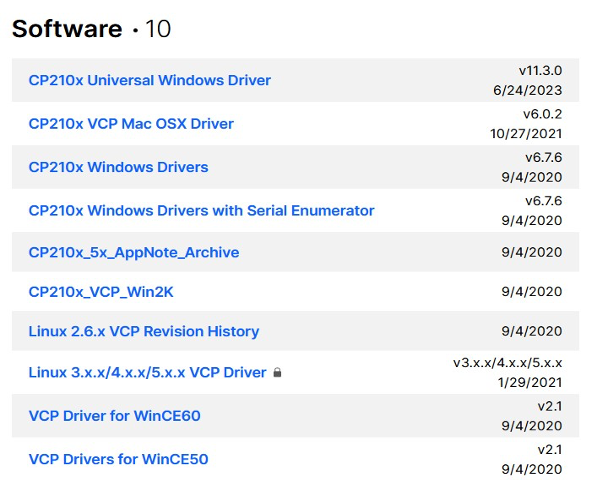
Task: Click v2.1 version of WinCE60 driver
Action: point(550,406)
